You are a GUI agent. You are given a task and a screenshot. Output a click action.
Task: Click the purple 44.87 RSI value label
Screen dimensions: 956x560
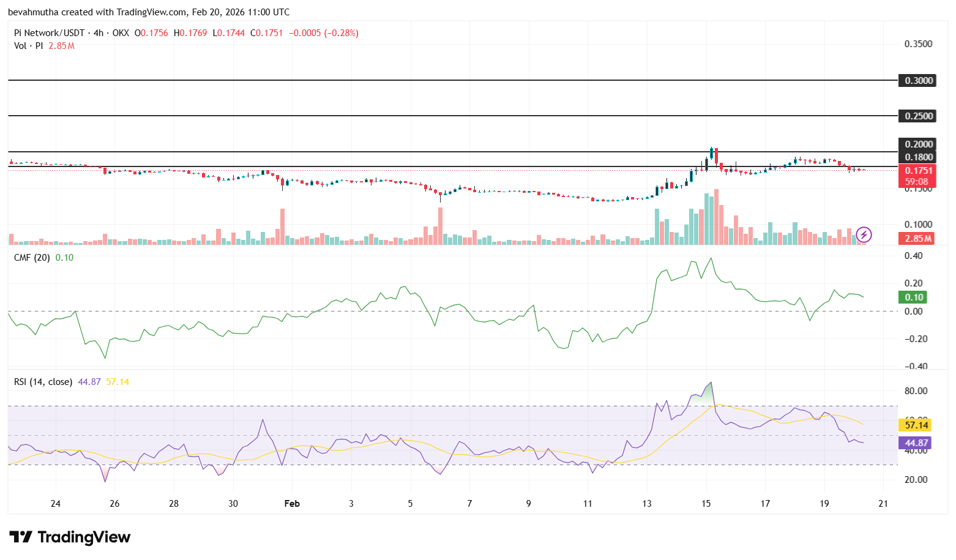coord(914,442)
